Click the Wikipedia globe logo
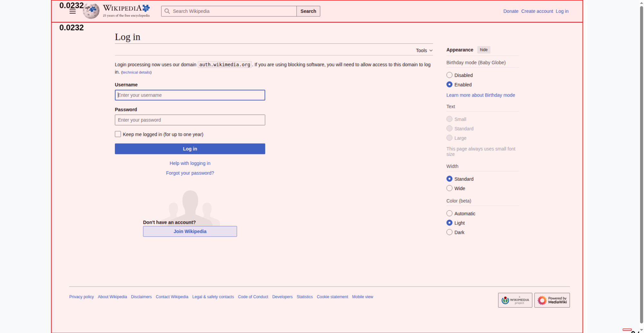Viewport: 644px width, 333px height. 91,11
